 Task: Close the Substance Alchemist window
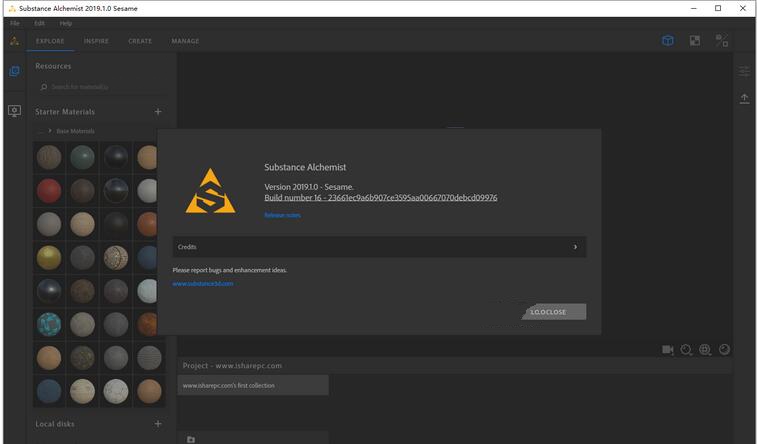tap(743, 8)
